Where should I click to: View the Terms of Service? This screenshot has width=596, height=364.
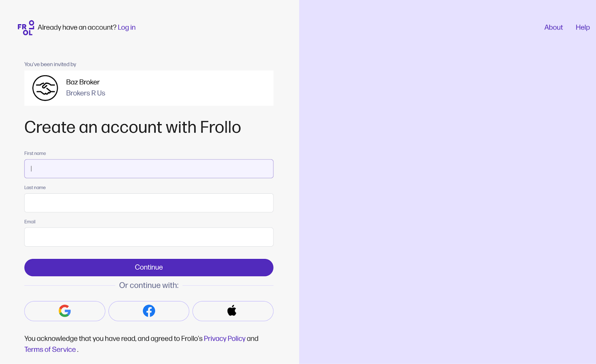(x=50, y=349)
